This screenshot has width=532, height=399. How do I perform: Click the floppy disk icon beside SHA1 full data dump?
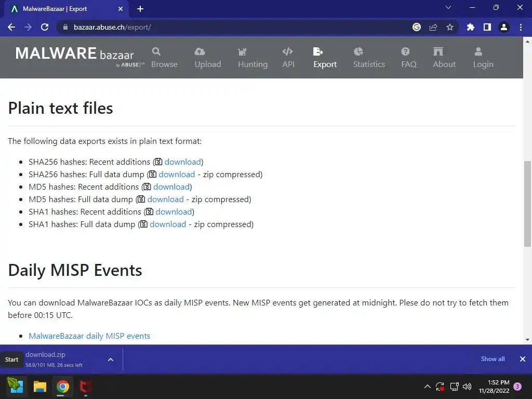pyautogui.click(x=143, y=224)
